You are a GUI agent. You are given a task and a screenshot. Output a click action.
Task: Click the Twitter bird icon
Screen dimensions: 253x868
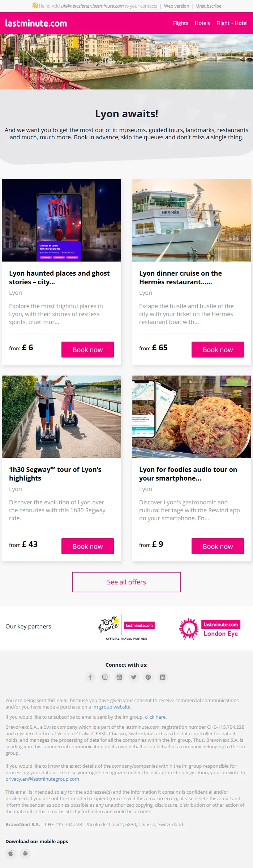[134, 677]
